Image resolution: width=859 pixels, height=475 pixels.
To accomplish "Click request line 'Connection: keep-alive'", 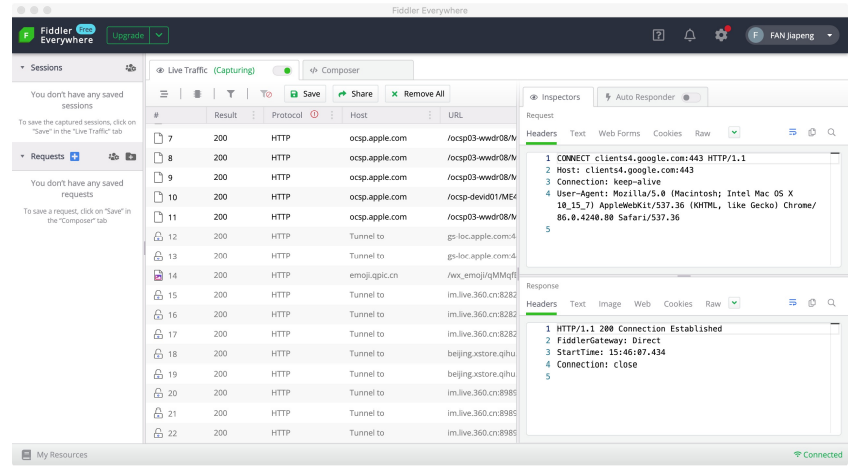I will click(609, 182).
